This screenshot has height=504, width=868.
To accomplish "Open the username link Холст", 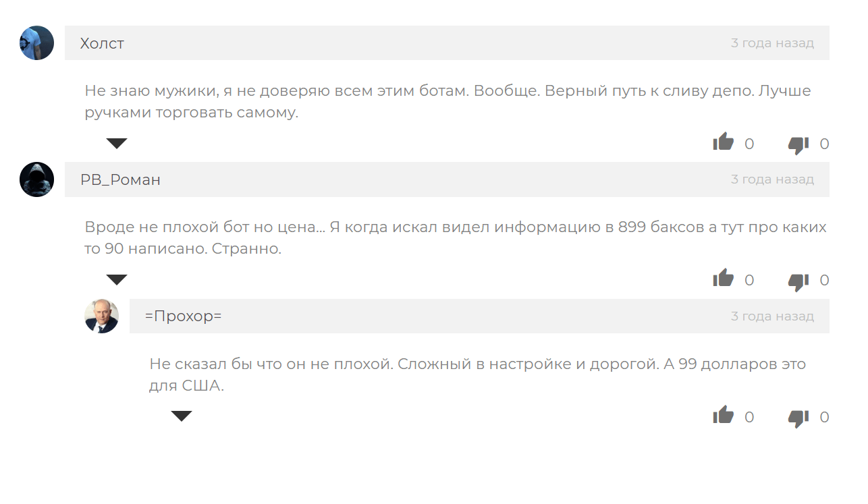I will tap(103, 43).
